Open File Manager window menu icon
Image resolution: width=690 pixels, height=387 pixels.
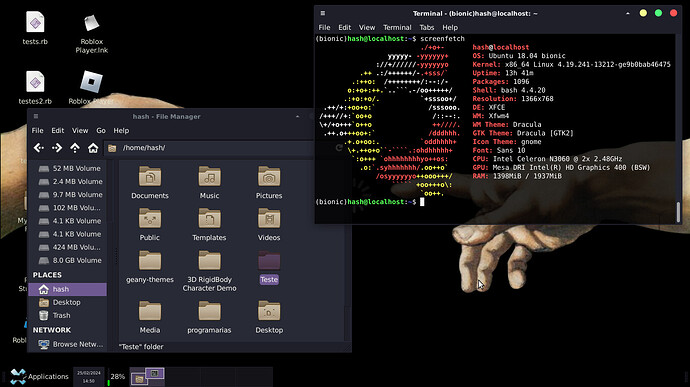36,116
